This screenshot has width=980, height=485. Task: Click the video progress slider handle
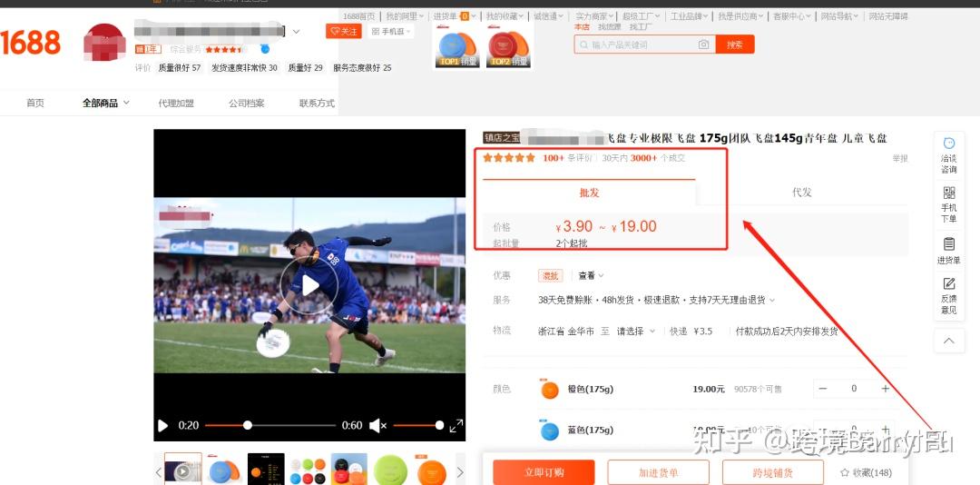click(248, 426)
